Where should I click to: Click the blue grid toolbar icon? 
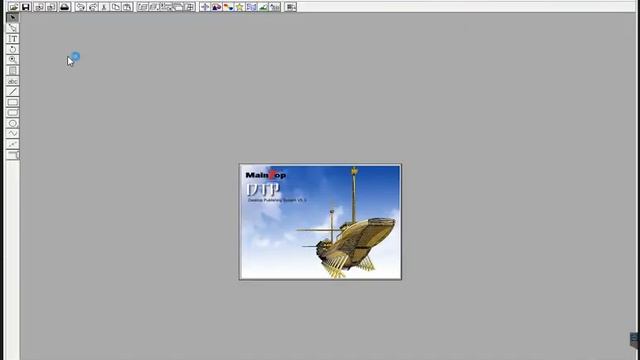(251, 7)
